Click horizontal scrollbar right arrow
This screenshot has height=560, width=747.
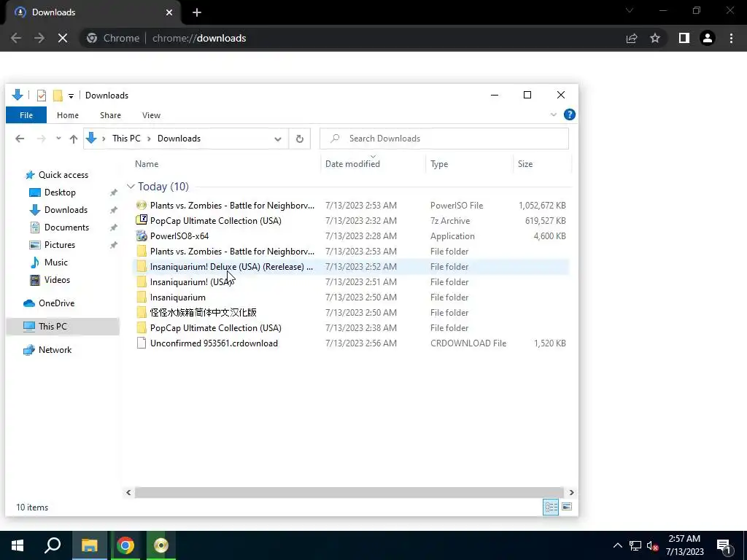(571, 492)
